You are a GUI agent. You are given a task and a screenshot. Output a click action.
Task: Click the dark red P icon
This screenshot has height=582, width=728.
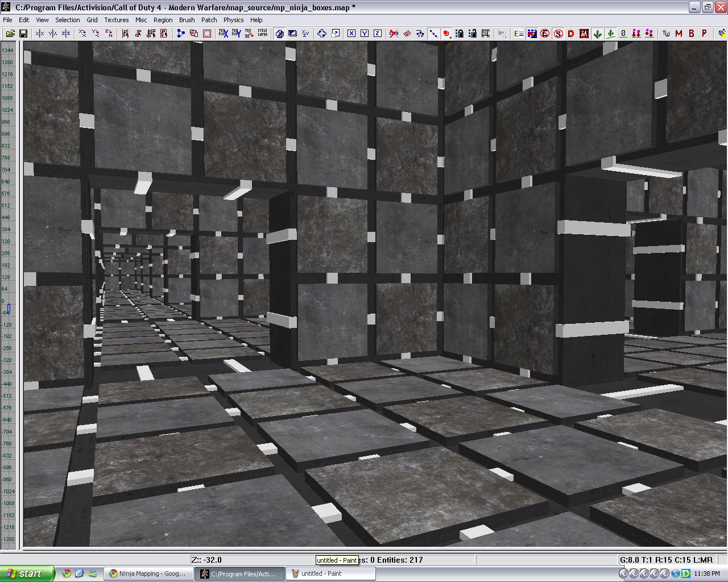(x=705, y=34)
